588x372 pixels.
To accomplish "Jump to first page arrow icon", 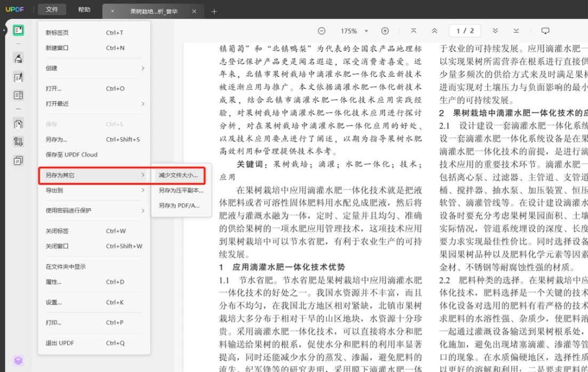I will click(x=414, y=31).
